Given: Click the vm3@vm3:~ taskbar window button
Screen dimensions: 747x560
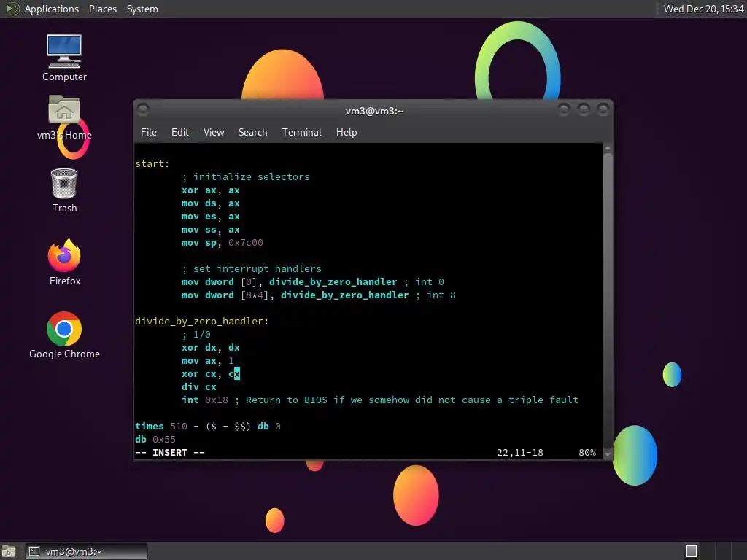Looking at the screenshot, I should (x=86, y=551).
